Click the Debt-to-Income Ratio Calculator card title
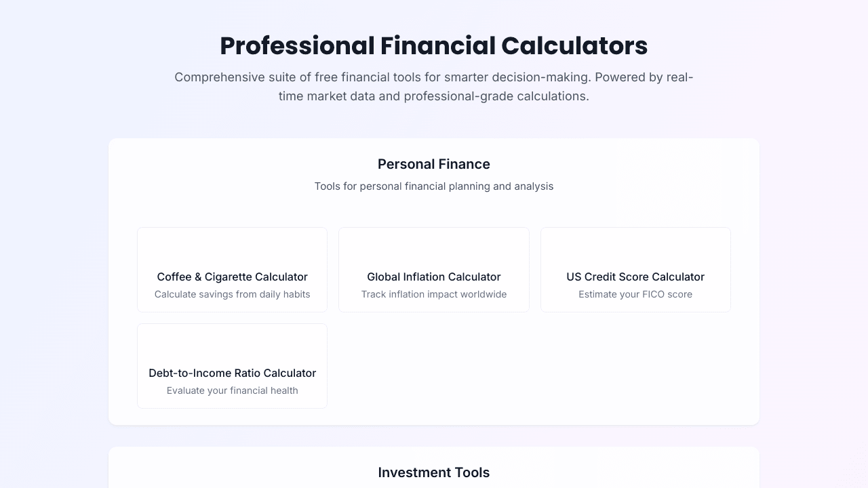This screenshot has width=868, height=488. tap(232, 373)
